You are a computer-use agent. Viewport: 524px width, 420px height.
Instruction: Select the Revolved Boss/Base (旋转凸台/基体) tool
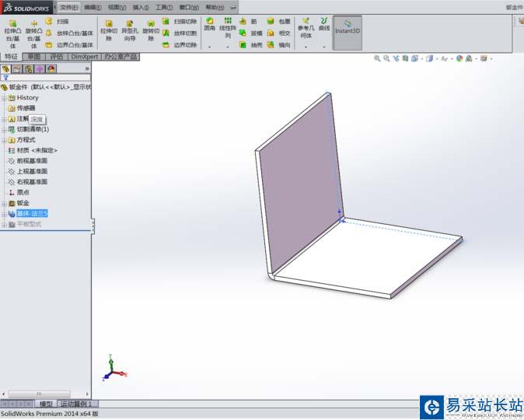33,33
